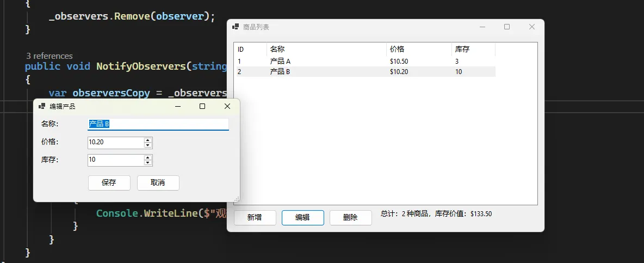Sort list by the 名称 column header
644x263 pixels.
tap(326, 49)
